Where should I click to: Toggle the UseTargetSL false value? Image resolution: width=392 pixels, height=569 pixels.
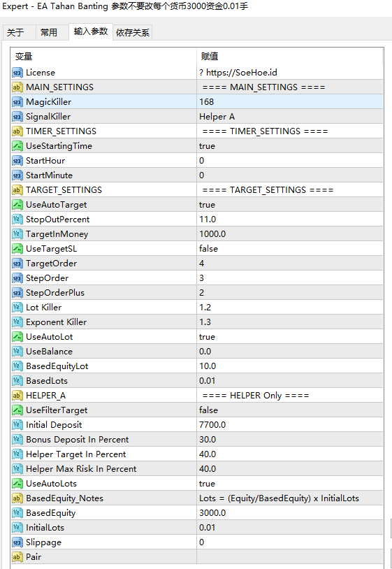click(x=289, y=249)
